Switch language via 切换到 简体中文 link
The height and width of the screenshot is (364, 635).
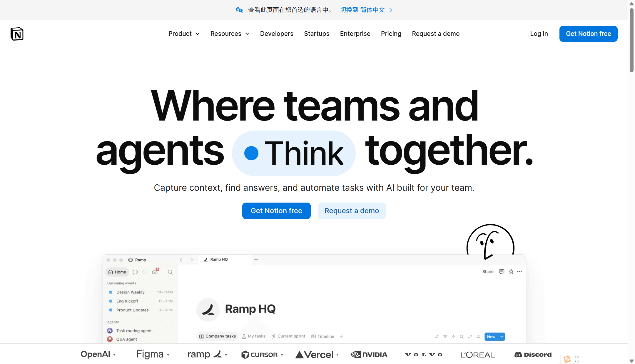pyautogui.click(x=366, y=10)
